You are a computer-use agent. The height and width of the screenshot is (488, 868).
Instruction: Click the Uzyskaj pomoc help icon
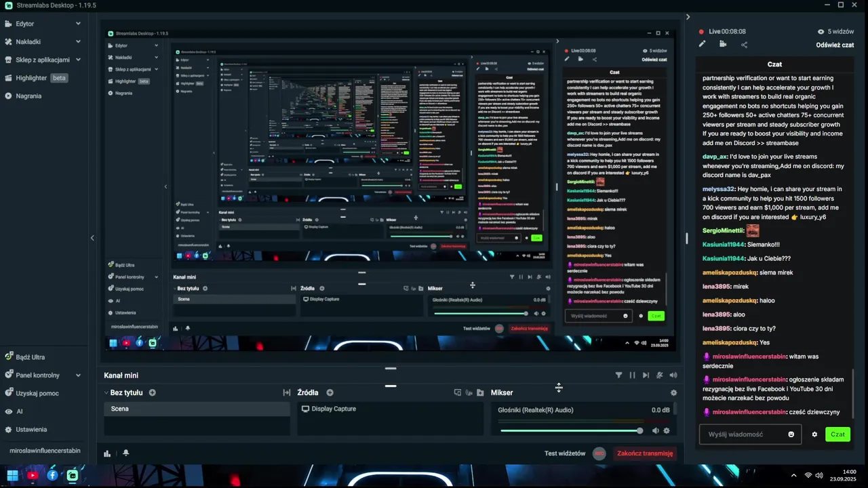point(9,393)
